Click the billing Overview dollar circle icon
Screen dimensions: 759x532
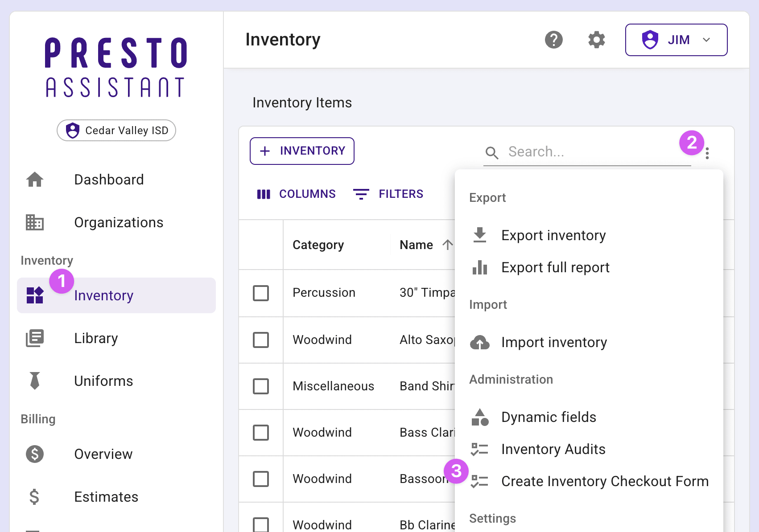[35, 454]
